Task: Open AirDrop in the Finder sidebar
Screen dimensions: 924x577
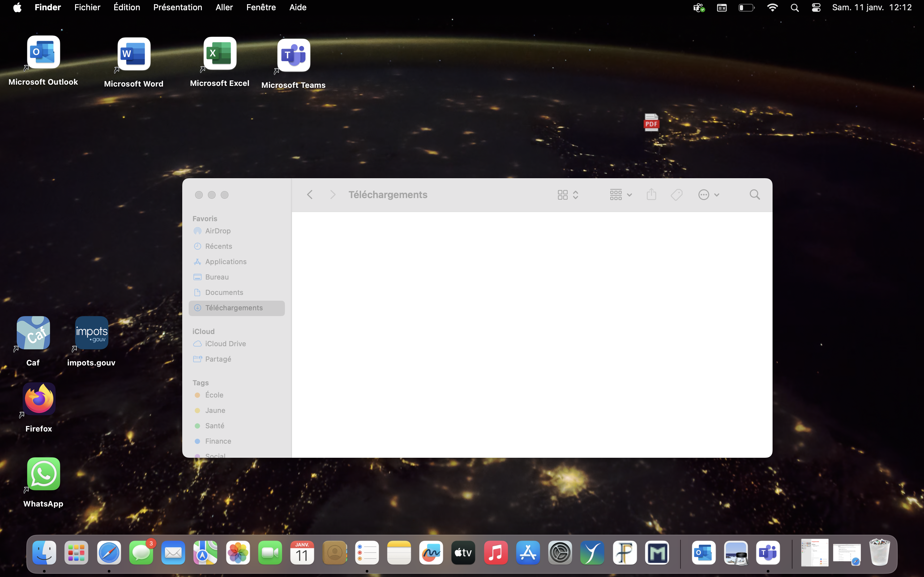Action: pyautogui.click(x=218, y=231)
